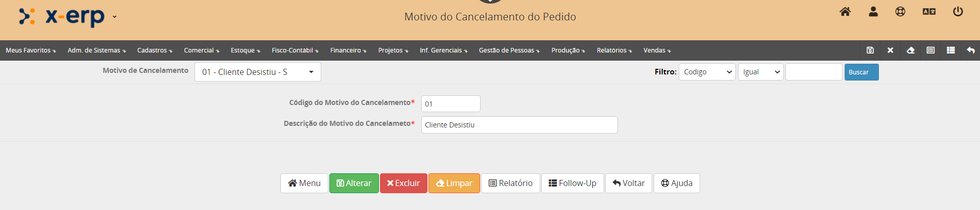Viewport: 980px width, 210px height.
Task: Click the save disk icon in toolbar
Action: [x=870, y=50]
